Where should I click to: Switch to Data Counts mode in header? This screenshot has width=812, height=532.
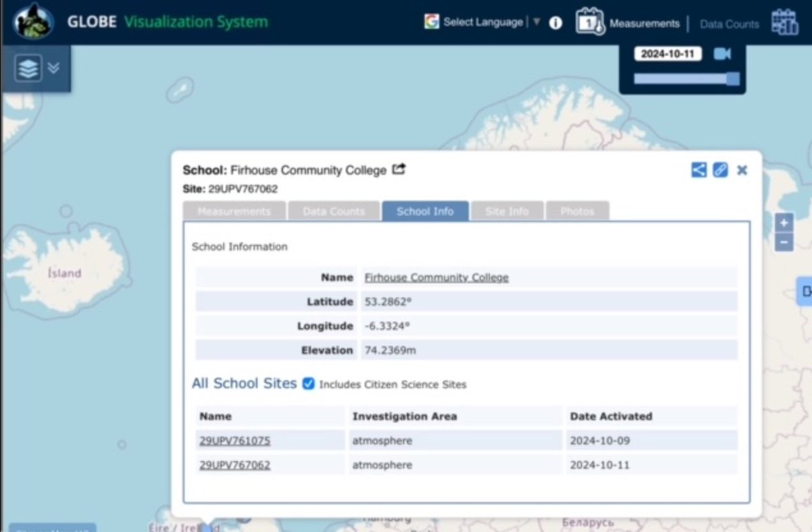click(x=729, y=24)
